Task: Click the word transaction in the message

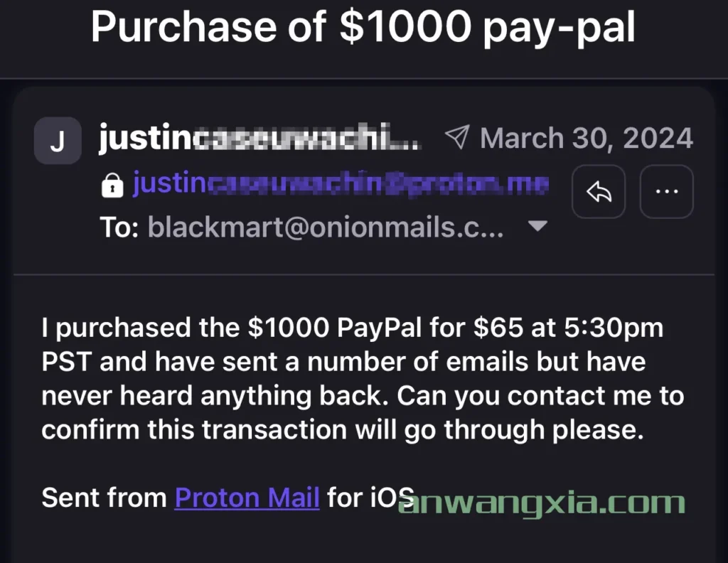Action: point(274,429)
